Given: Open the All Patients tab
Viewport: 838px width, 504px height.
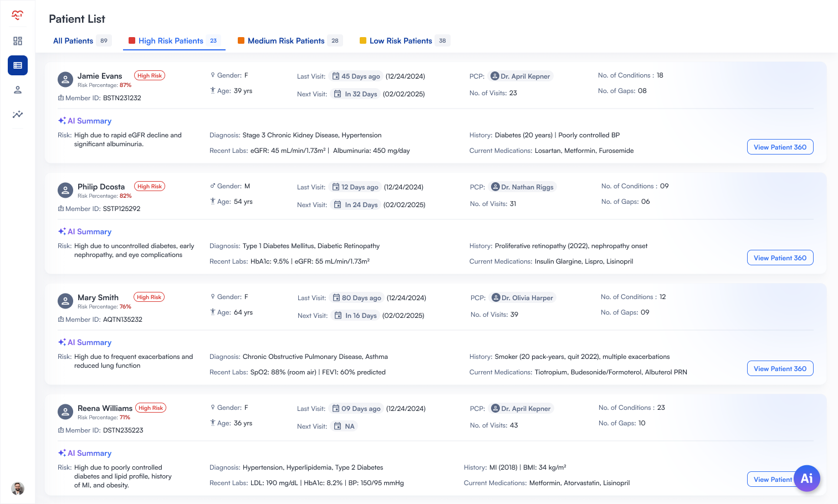Looking at the screenshot, I should click(x=73, y=40).
